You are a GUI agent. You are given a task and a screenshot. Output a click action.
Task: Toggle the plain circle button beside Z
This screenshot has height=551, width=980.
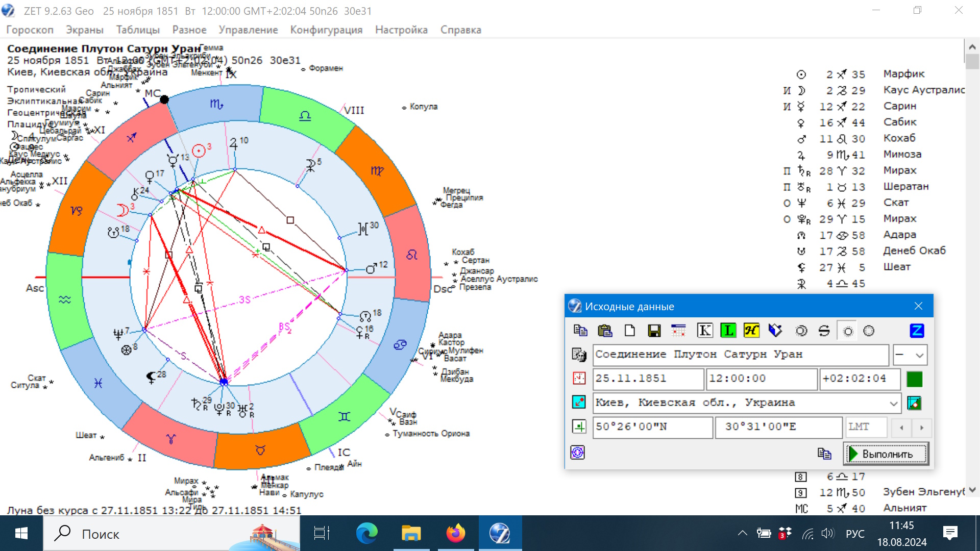pos(869,331)
